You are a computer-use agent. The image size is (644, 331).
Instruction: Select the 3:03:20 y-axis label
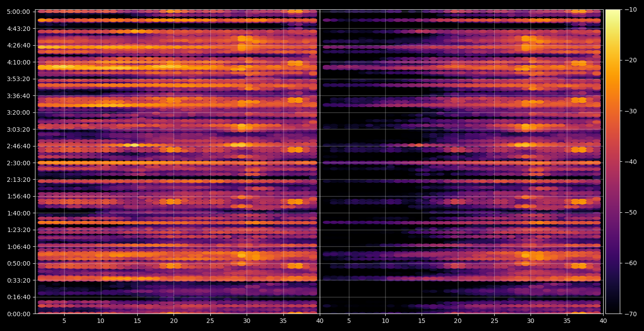(x=18, y=129)
